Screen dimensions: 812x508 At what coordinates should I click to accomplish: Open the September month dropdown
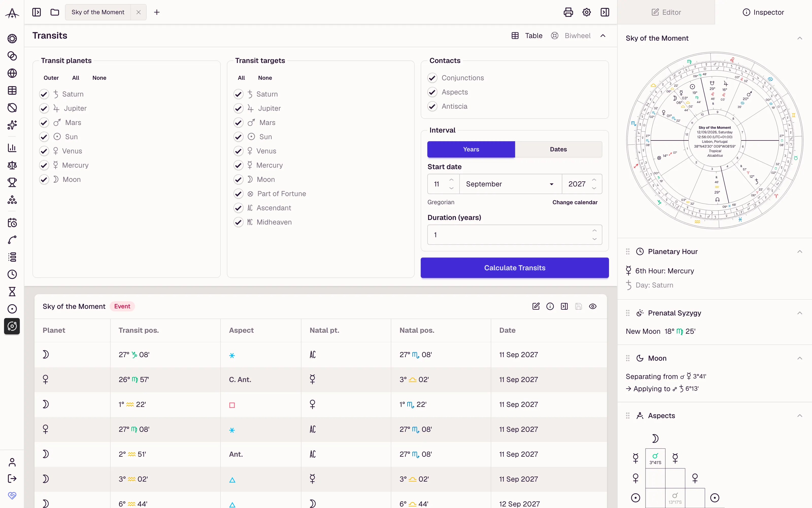tap(510, 184)
